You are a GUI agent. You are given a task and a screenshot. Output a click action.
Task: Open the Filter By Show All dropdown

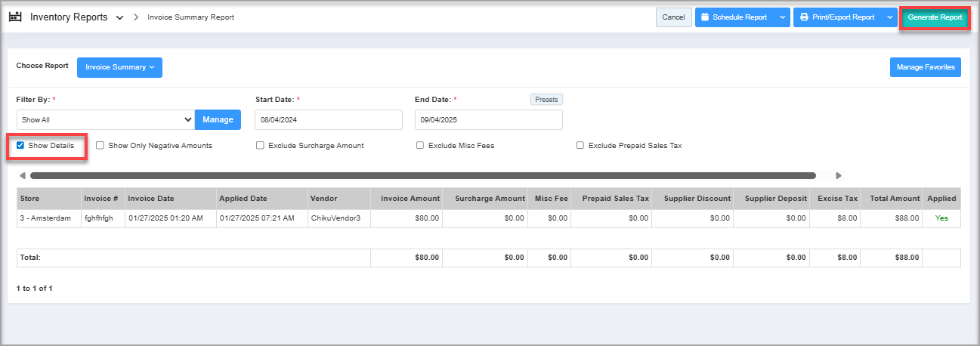point(106,119)
